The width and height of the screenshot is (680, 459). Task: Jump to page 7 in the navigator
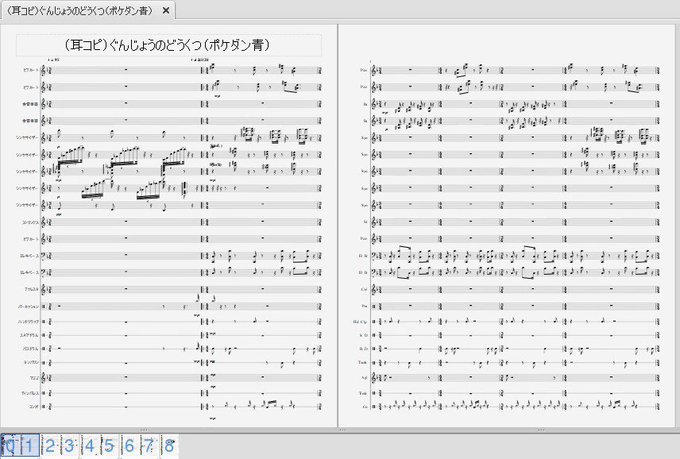(149, 446)
